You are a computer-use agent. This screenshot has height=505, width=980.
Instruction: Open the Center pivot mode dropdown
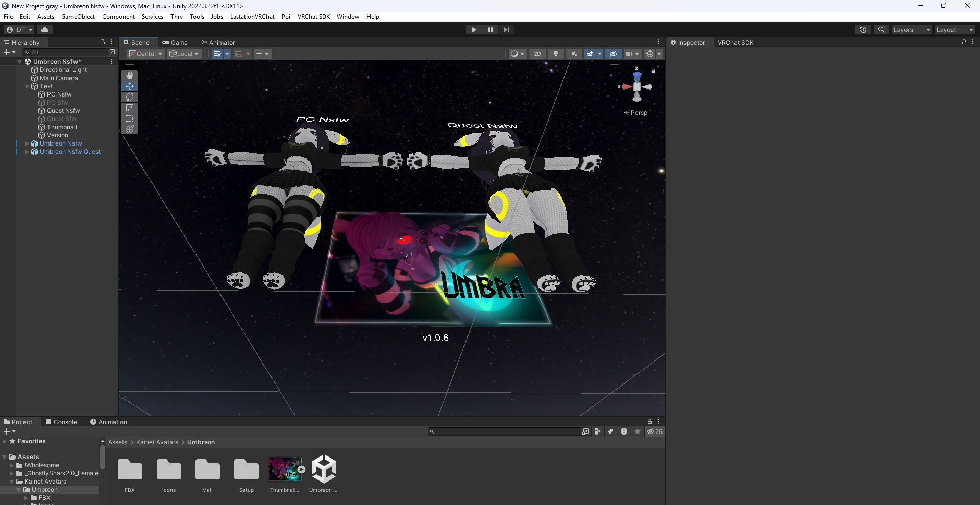(x=146, y=54)
